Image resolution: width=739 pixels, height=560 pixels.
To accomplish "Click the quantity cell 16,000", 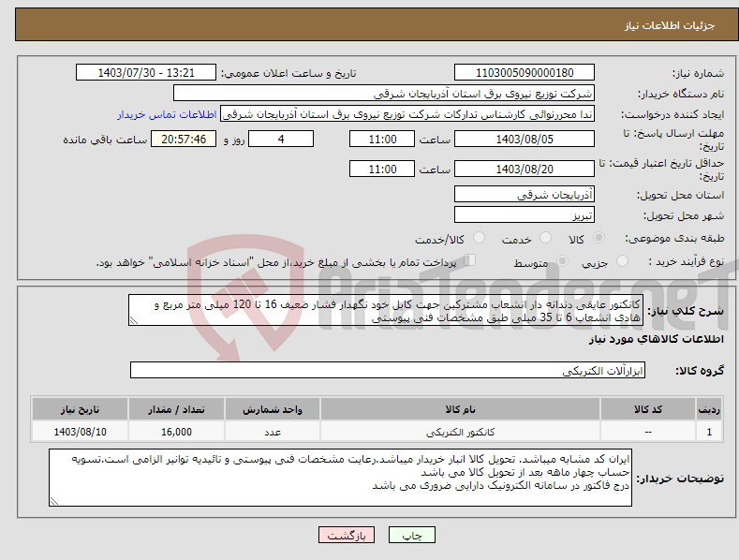I will tap(176, 432).
